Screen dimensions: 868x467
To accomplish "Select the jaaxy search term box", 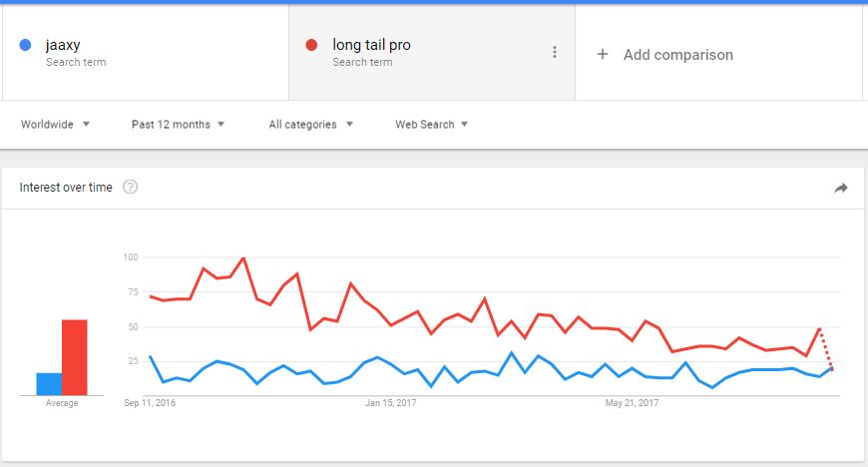I will click(x=145, y=53).
